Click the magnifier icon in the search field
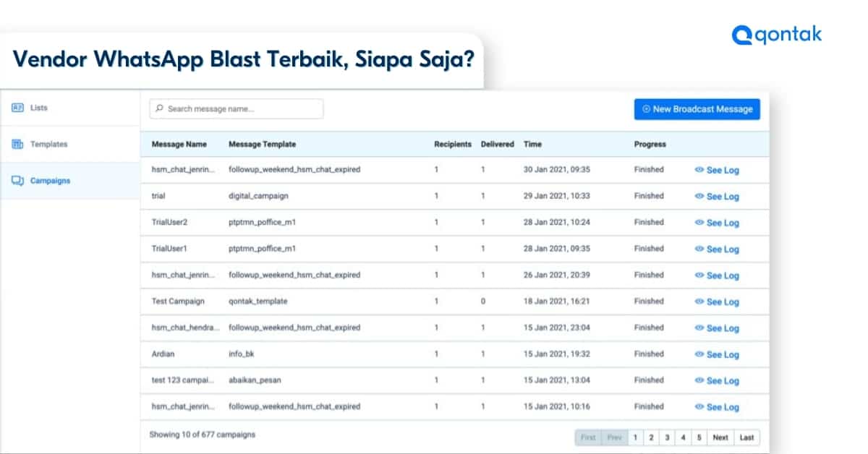 pos(158,108)
